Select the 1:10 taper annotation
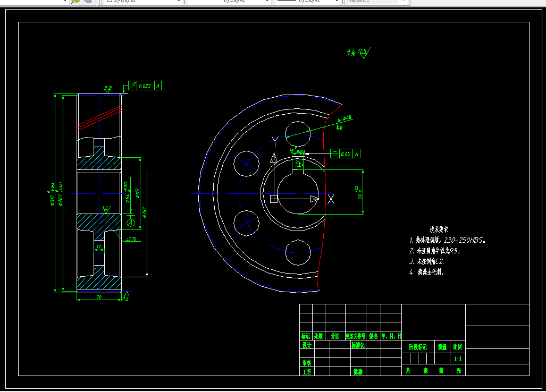Image resolution: width=546 pixels, height=392 pixels. [131, 239]
